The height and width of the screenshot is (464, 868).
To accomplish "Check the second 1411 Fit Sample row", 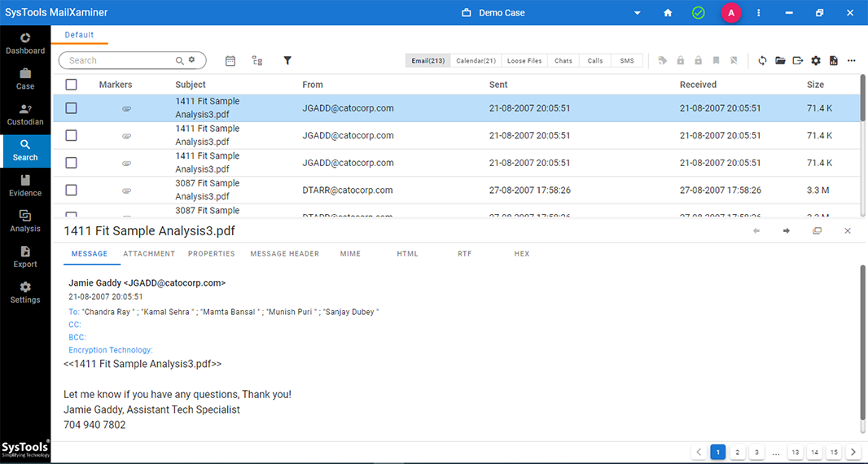I will click(x=72, y=135).
